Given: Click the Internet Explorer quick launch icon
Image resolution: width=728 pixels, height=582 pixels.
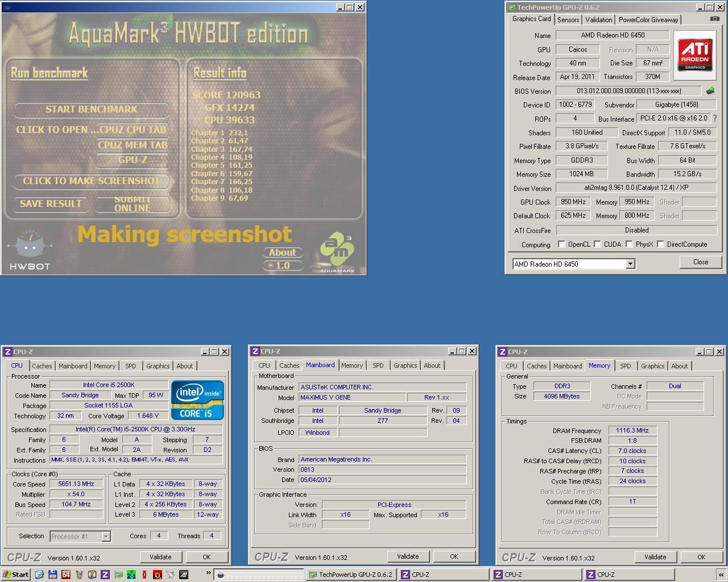Looking at the screenshot, I should tap(39, 575).
